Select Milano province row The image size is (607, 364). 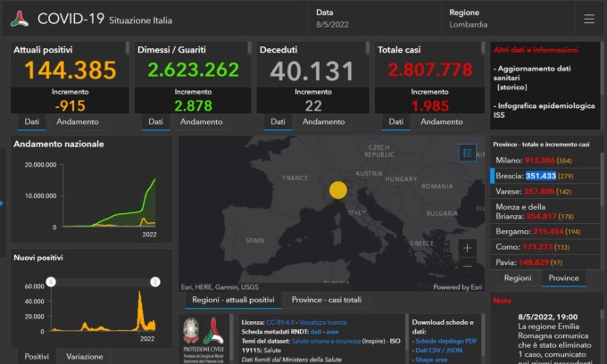click(545, 161)
